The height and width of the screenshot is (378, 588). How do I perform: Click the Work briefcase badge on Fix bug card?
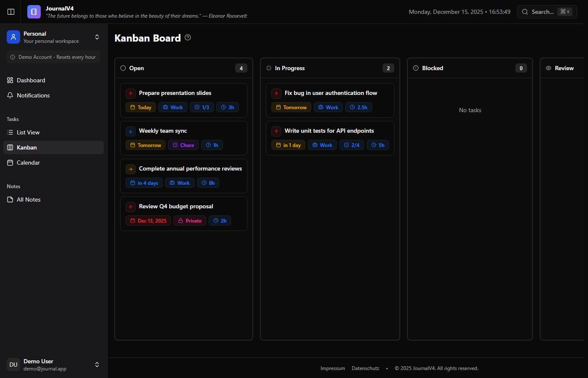[320, 107]
